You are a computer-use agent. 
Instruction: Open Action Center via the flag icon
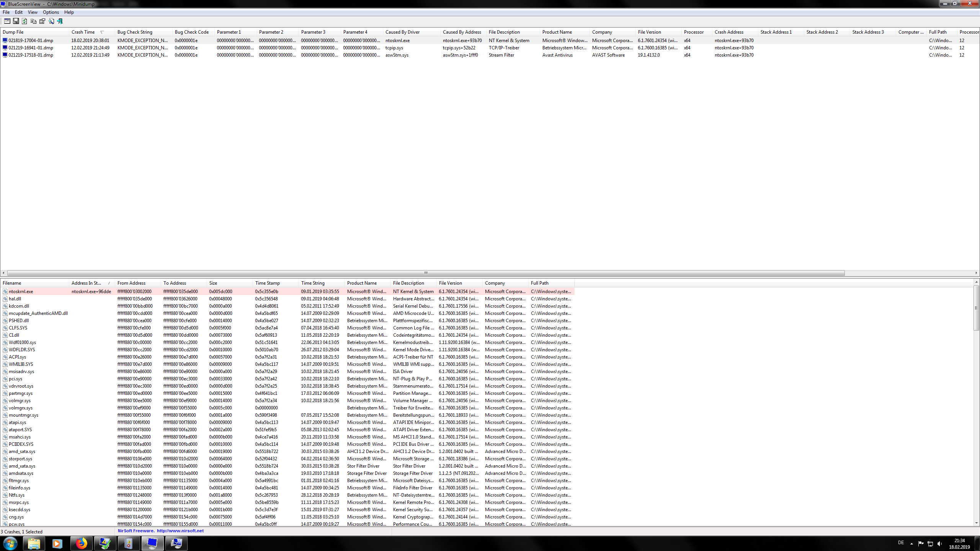[920, 543]
